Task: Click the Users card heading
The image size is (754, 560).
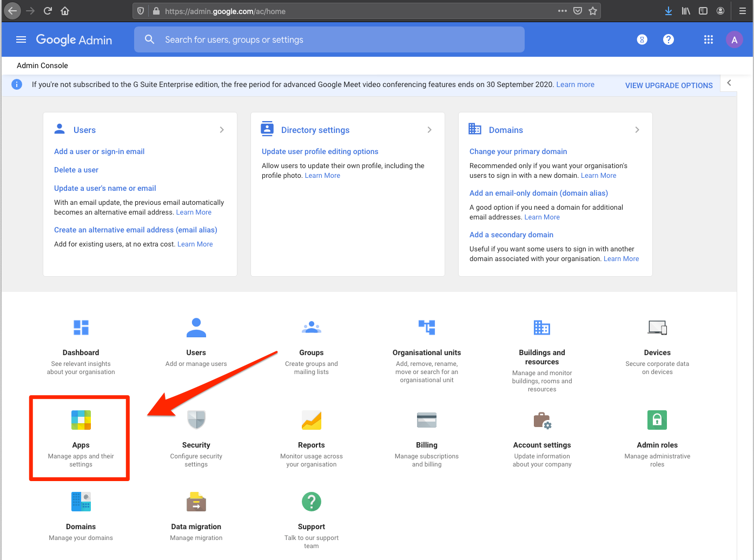Action: 84,130
